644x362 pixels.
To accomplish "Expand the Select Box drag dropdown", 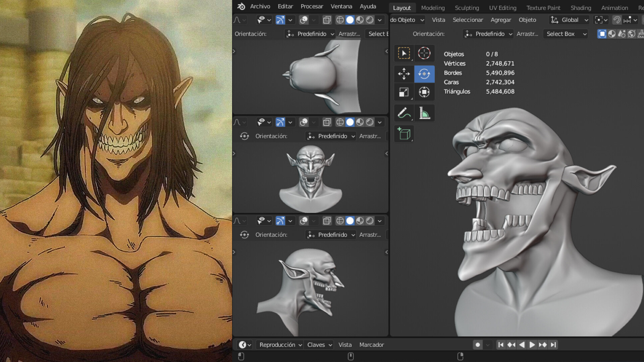I will click(x=565, y=34).
